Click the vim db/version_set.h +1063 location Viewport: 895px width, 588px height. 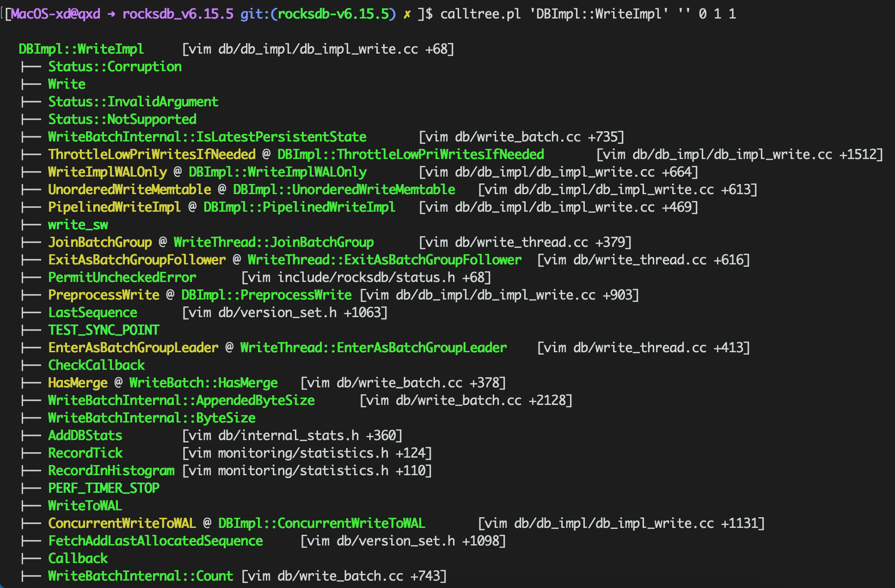click(x=285, y=312)
